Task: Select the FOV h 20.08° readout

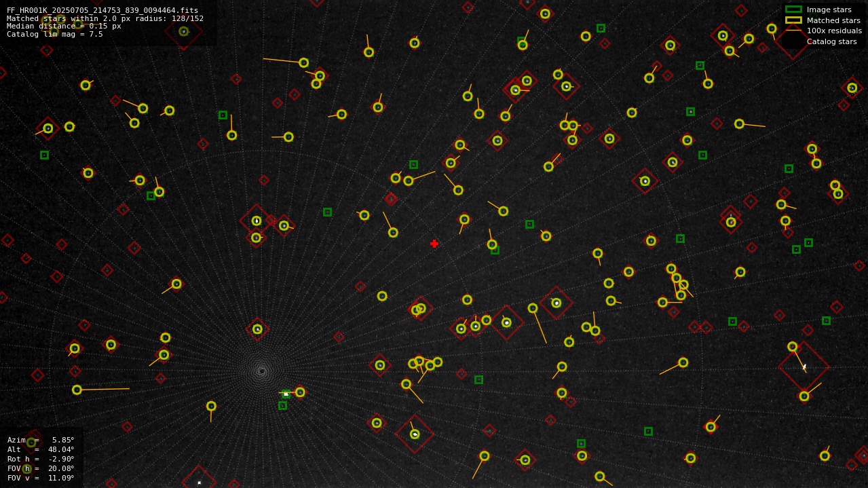Action: point(41,468)
